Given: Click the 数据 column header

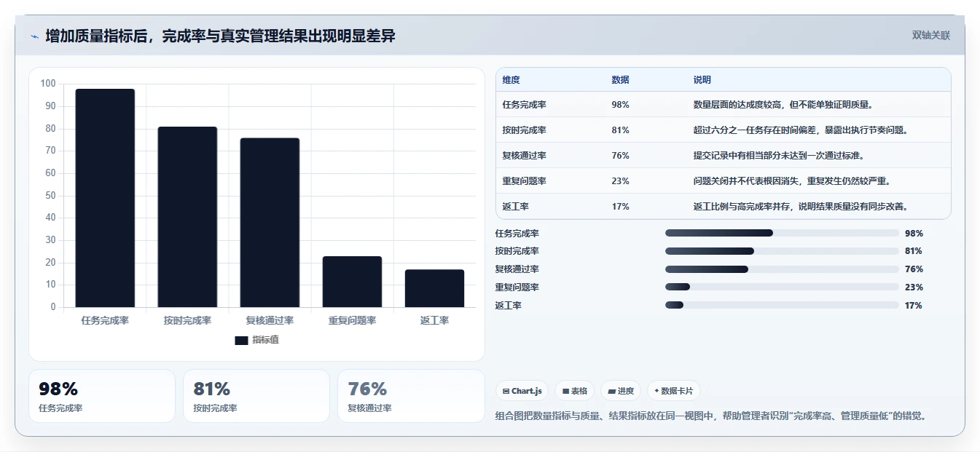Looking at the screenshot, I should pyautogui.click(x=621, y=80).
